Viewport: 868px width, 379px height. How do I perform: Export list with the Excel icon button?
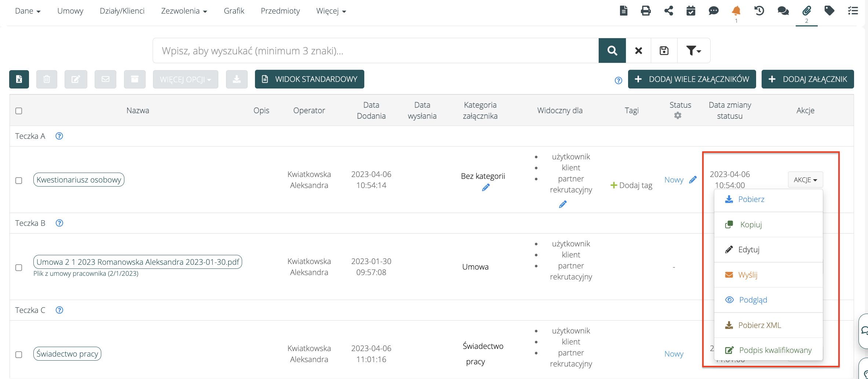point(19,79)
